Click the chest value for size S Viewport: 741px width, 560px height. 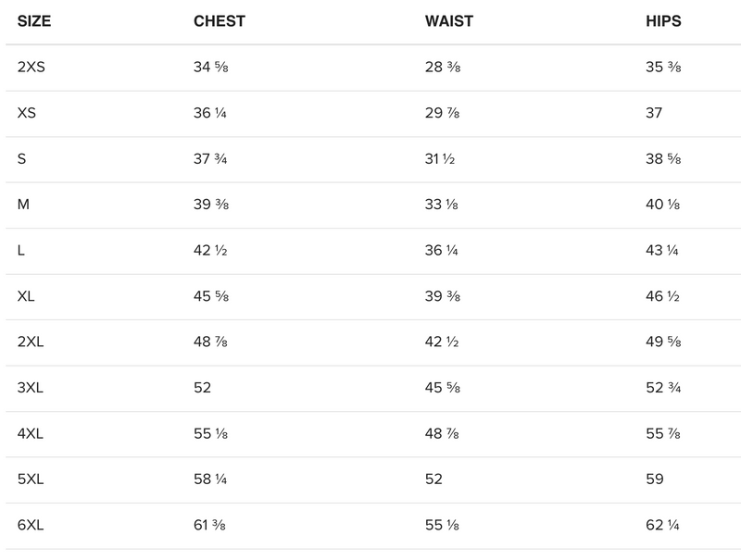(210, 158)
